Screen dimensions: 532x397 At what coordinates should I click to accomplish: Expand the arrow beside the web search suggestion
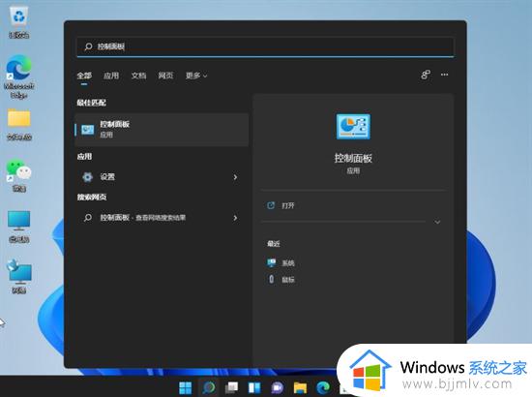click(x=235, y=217)
